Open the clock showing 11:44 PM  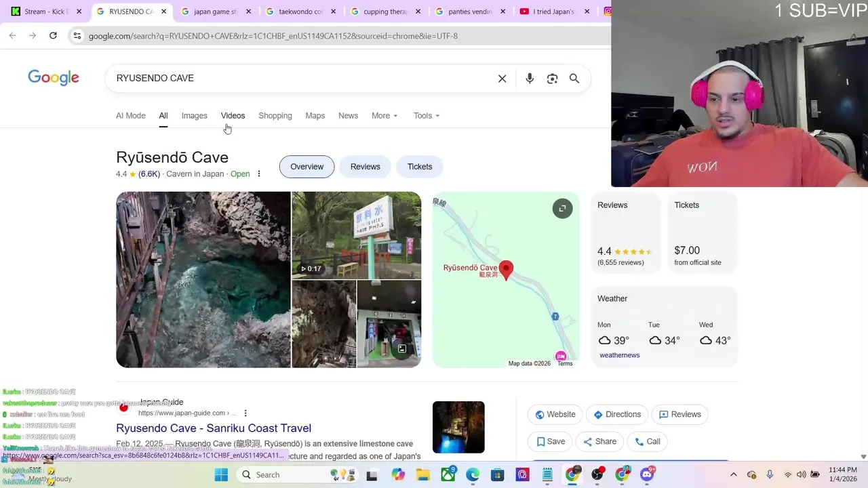point(843,475)
